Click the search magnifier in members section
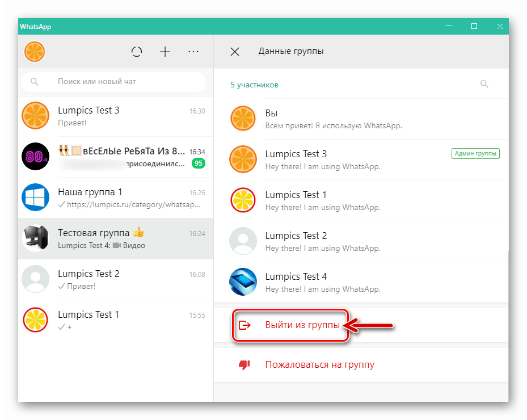527x420 pixels. coord(484,83)
